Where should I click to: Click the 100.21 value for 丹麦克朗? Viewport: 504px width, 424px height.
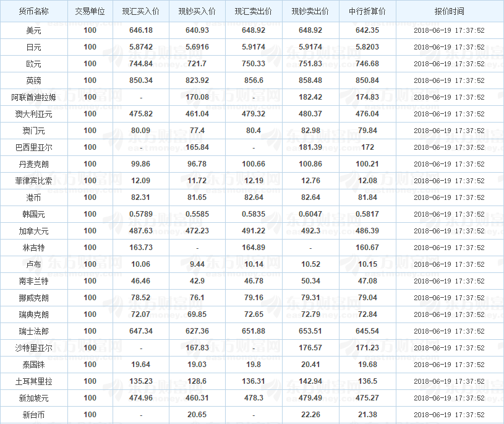click(x=367, y=164)
